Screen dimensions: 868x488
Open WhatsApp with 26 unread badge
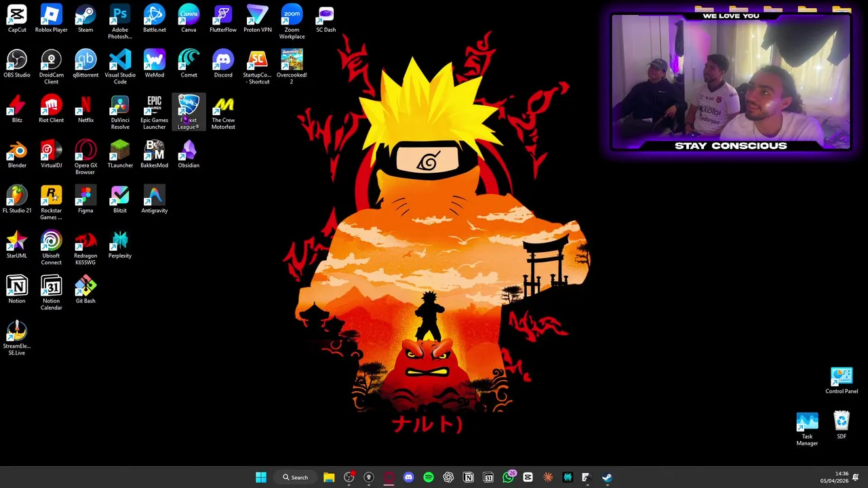click(x=509, y=477)
